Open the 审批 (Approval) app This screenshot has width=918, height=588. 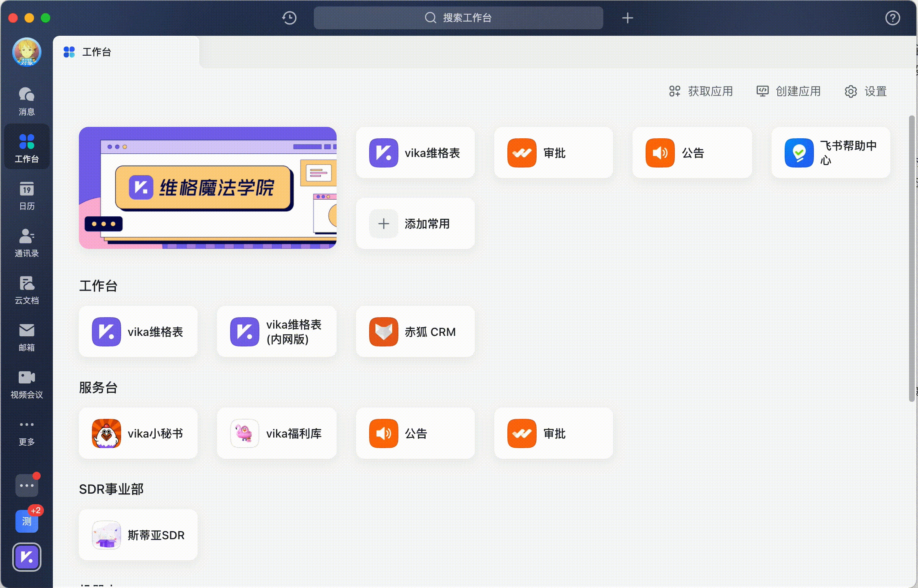(553, 152)
